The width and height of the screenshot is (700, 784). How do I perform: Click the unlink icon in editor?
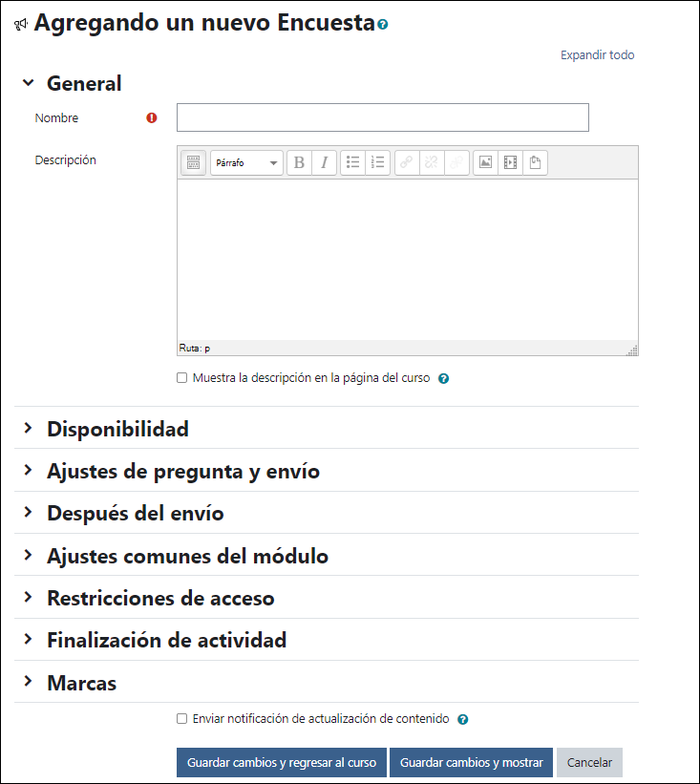pyautogui.click(x=432, y=162)
